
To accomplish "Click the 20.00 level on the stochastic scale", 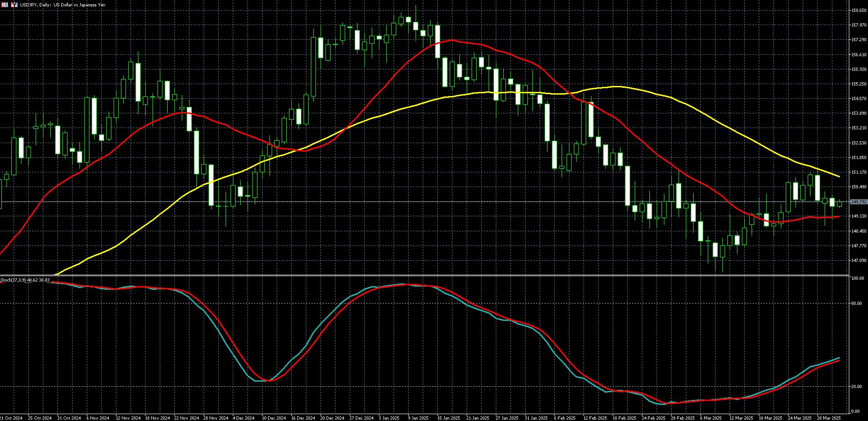I will tap(857, 387).
